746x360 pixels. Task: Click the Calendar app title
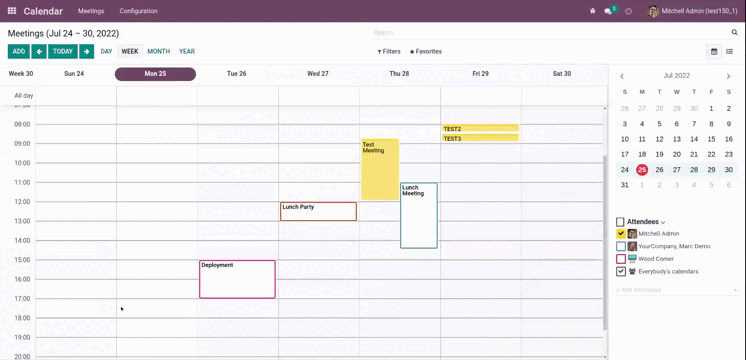click(x=43, y=11)
